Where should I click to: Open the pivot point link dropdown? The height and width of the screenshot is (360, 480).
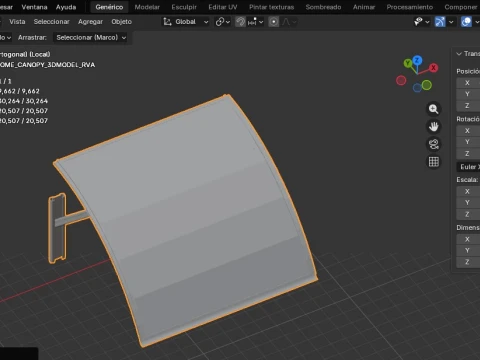(222, 22)
